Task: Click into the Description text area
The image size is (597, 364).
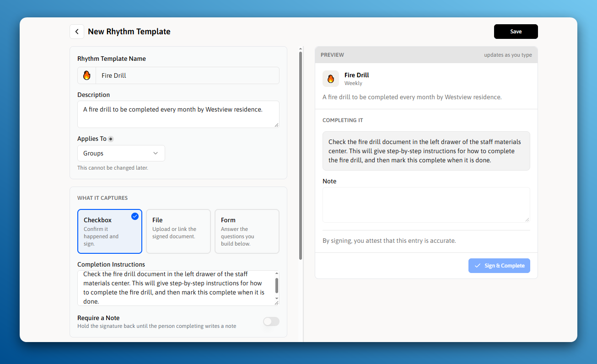Action: [178, 114]
